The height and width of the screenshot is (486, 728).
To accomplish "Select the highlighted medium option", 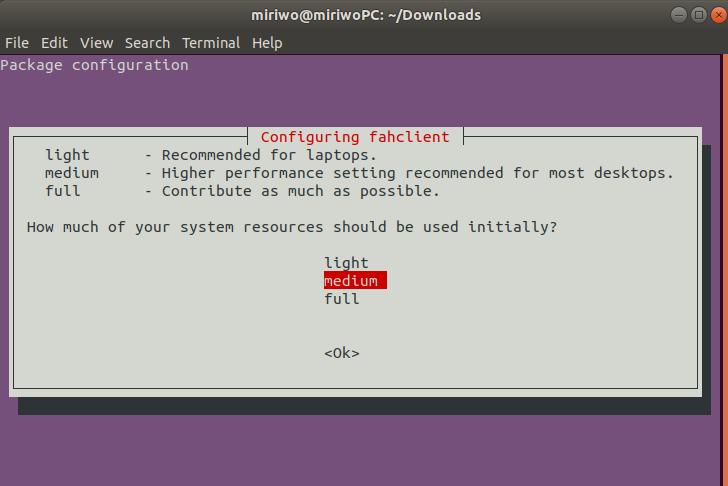I will (355, 280).
